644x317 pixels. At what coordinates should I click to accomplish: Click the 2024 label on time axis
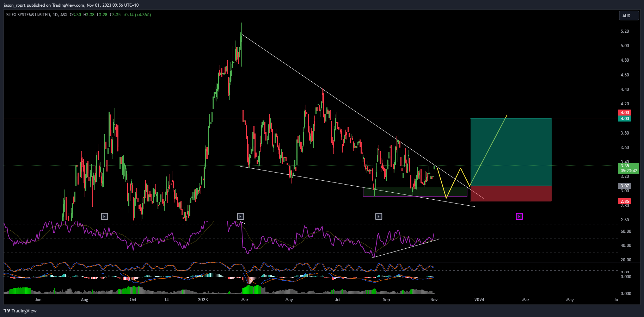[x=479, y=300]
